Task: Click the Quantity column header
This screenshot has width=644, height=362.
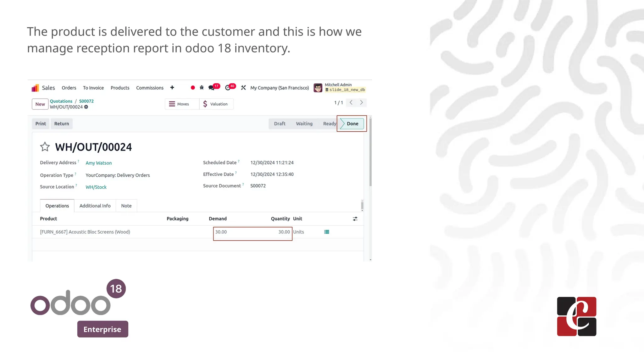Action: point(280,219)
